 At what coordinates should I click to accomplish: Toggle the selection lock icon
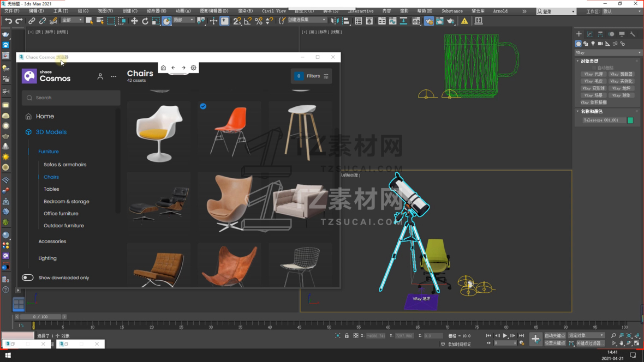[x=347, y=336]
